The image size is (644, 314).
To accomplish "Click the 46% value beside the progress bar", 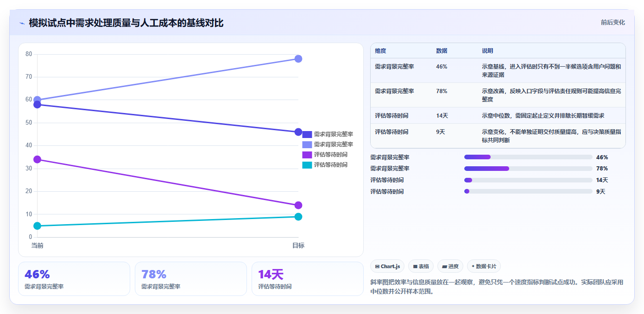I will point(602,157).
